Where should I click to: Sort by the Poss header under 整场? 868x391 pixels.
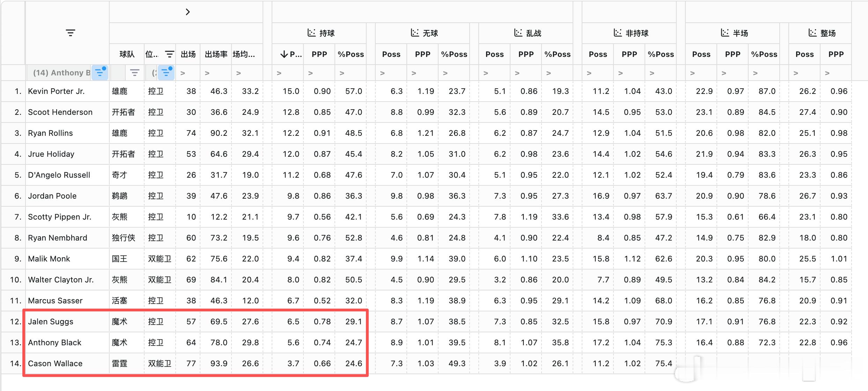coord(805,54)
